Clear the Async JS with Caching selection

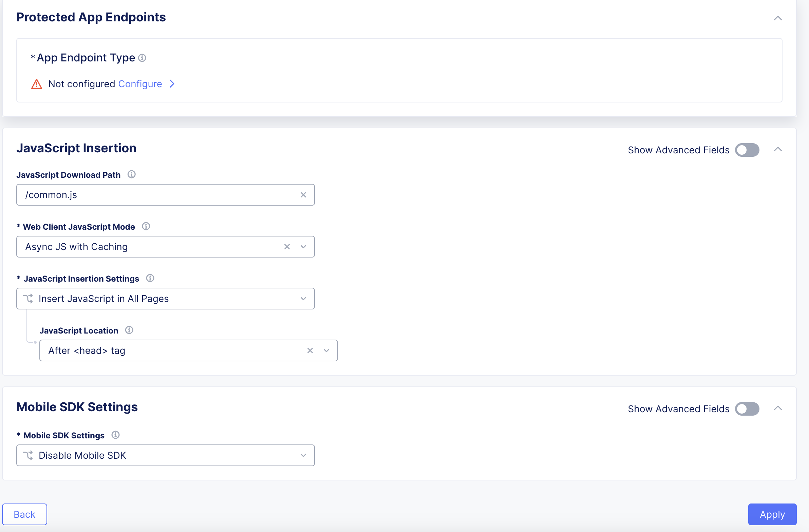click(287, 246)
